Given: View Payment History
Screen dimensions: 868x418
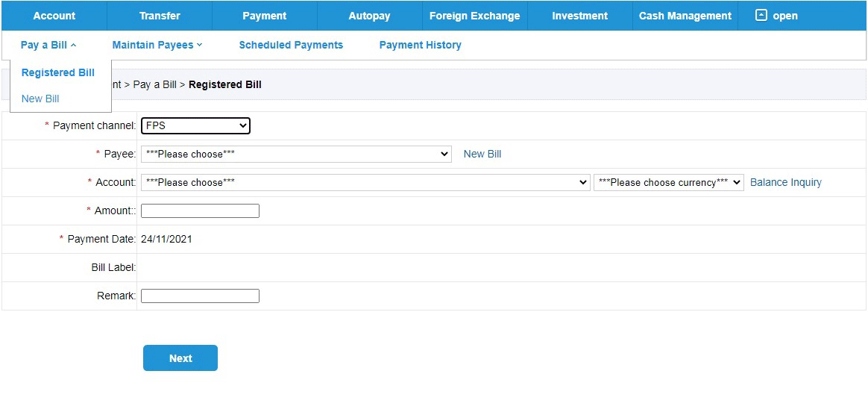Looking at the screenshot, I should click(x=420, y=45).
